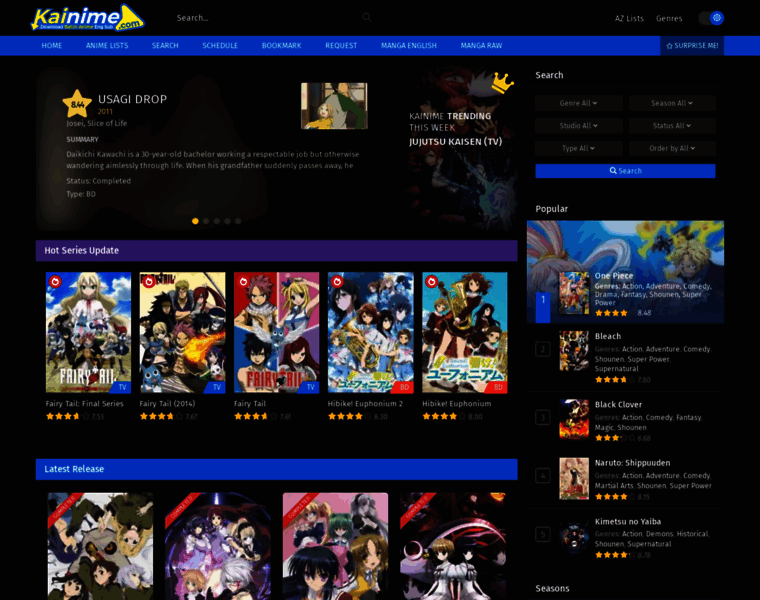Viewport: 760px width, 600px height.
Task: Open the Home menu item
Action: tap(51, 46)
